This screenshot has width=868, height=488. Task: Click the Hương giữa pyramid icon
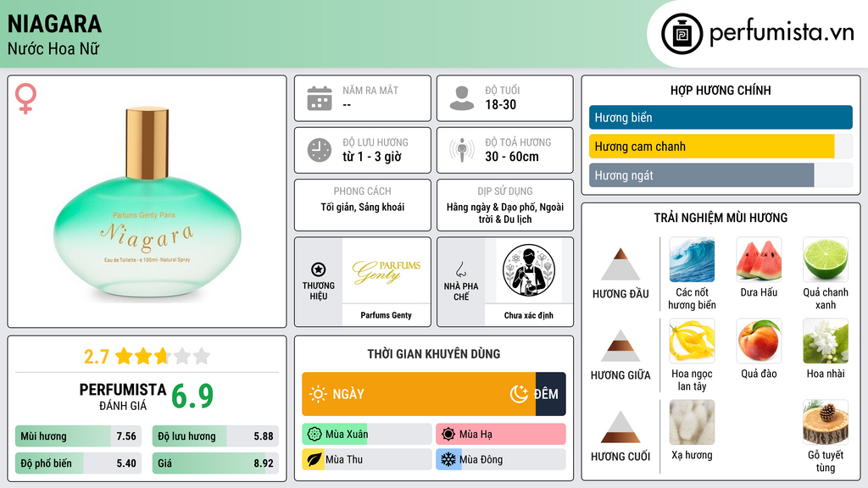(x=620, y=346)
